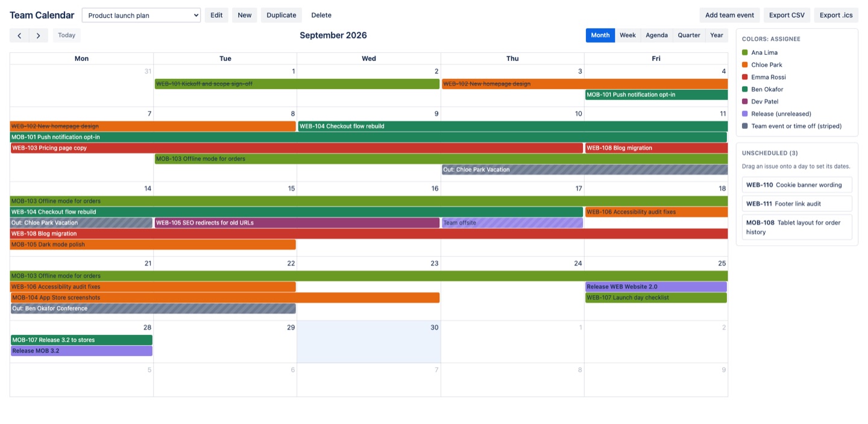Duplicate the current calendar
This screenshot has height=424, width=868.
click(281, 15)
